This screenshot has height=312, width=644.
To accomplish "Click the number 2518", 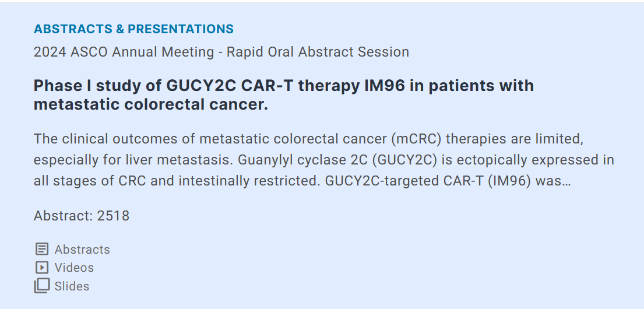I will (114, 216).
